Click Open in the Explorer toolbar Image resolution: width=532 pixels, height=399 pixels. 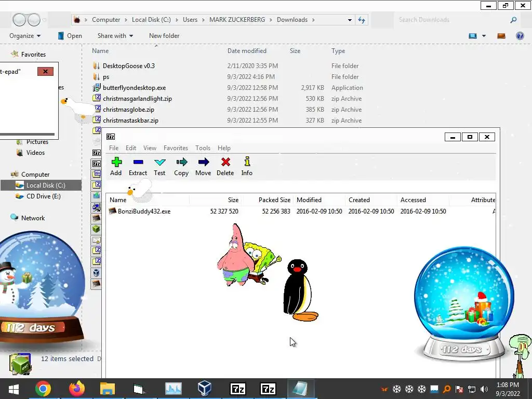(x=70, y=36)
